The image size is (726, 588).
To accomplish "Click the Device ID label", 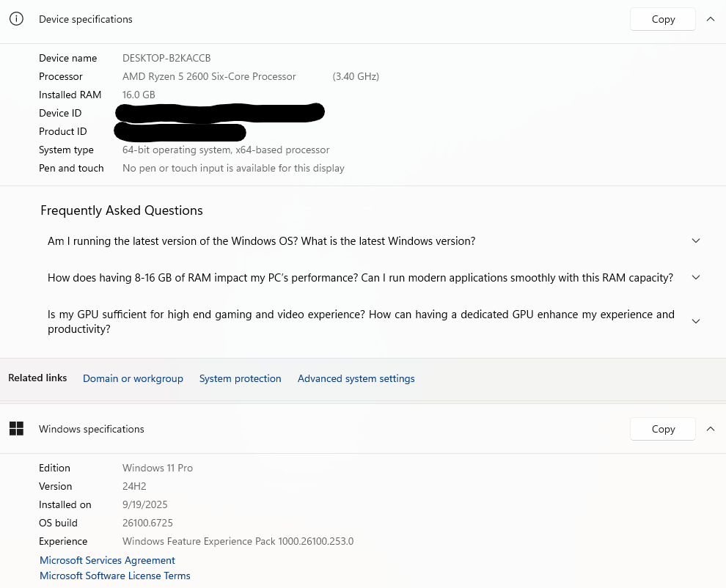I will (x=60, y=113).
